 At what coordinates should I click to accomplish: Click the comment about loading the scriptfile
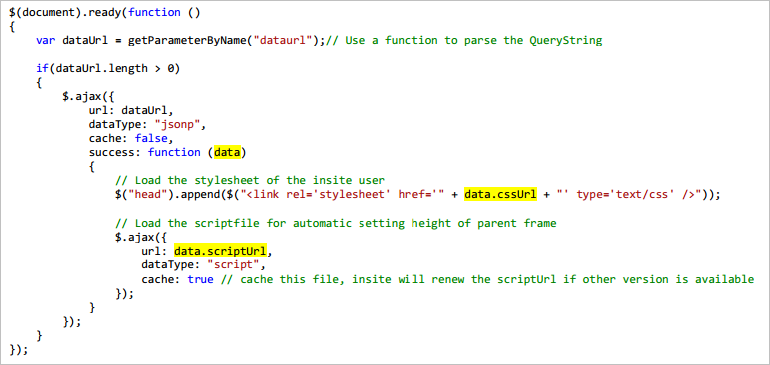(335, 224)
